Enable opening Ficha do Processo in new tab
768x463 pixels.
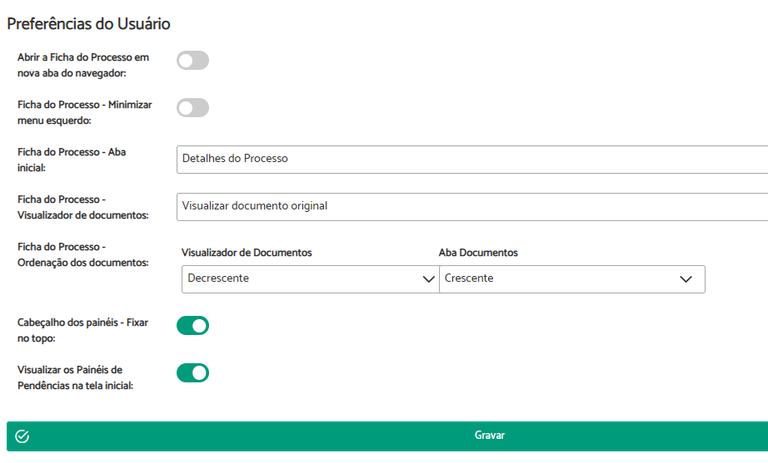(x=193, y=60)
